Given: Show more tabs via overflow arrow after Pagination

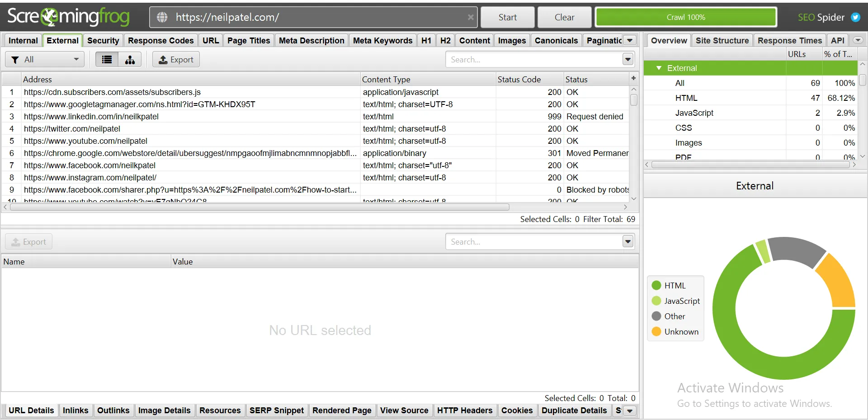Looking at the screenshot, I should 630,40.
